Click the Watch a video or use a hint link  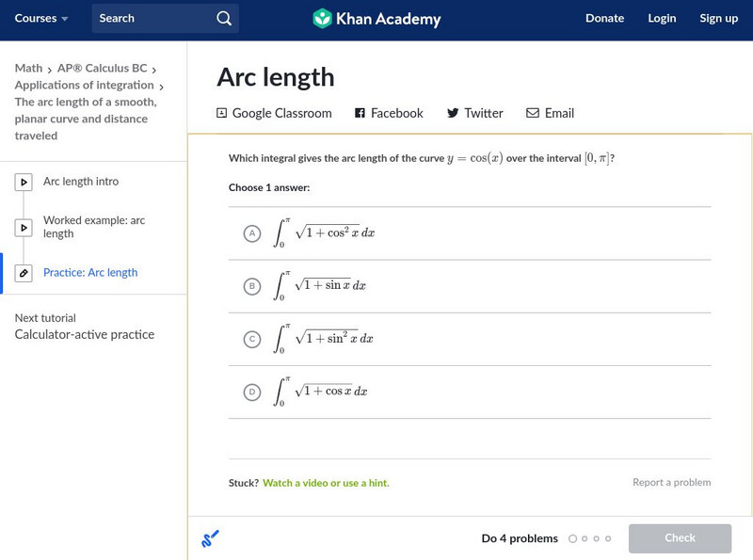(x=325, y=483)
